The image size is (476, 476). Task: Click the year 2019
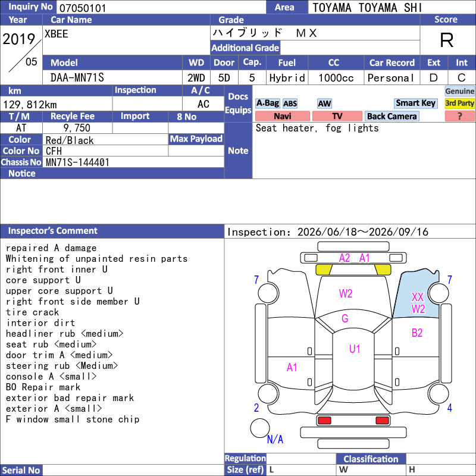coord(19,39)
